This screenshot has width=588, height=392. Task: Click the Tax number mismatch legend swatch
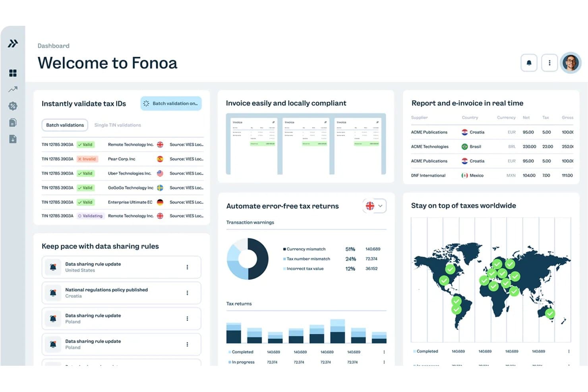click(284, 259)
